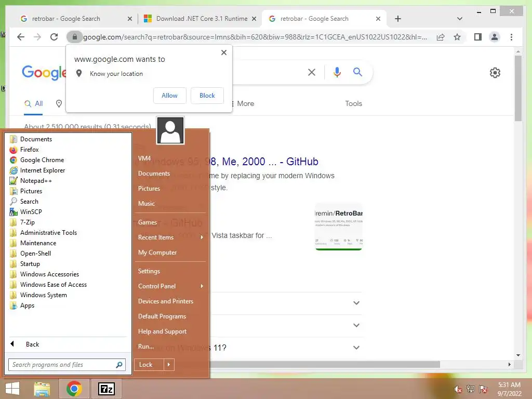532x399 pixels.
Task: Open shutdown options arrow next to Lock
Action: point(169,365)
